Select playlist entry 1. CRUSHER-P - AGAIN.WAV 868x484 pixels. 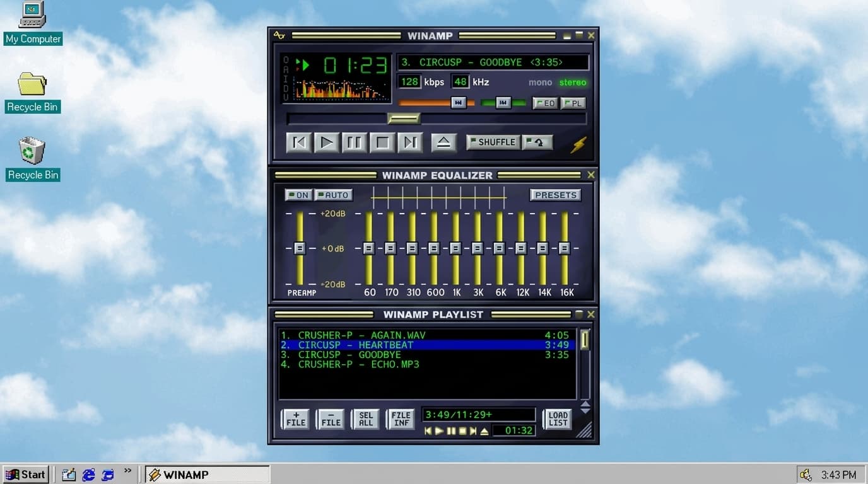(427, 335)
